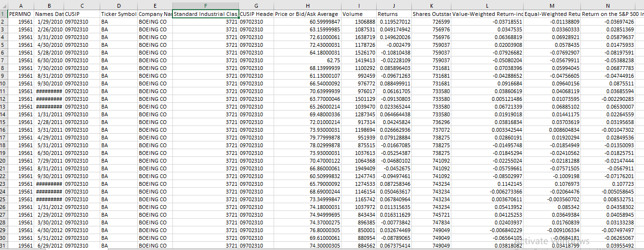Screen dimensions: 644x250
Task: Click the Names Date header cell
Action: 49,14
